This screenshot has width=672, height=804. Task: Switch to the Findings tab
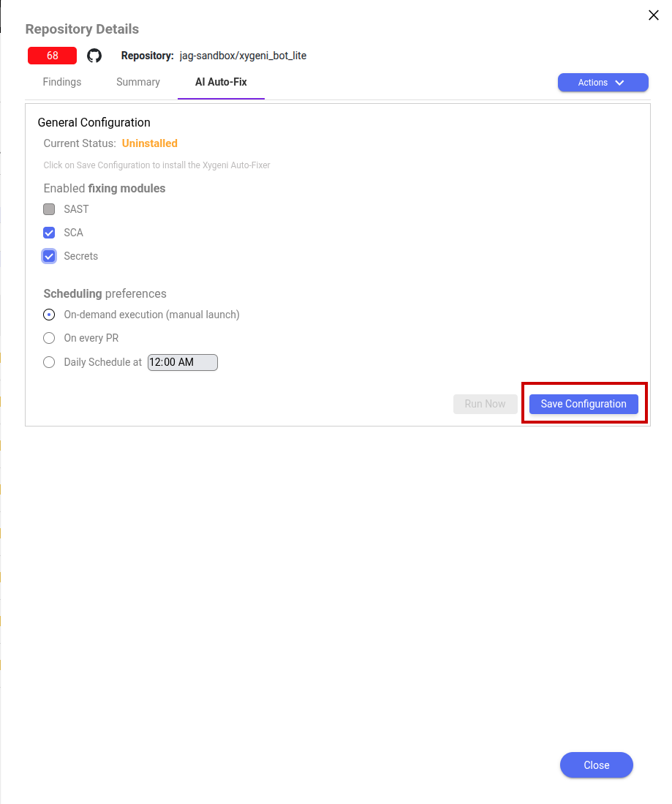[x=62, y=82]
